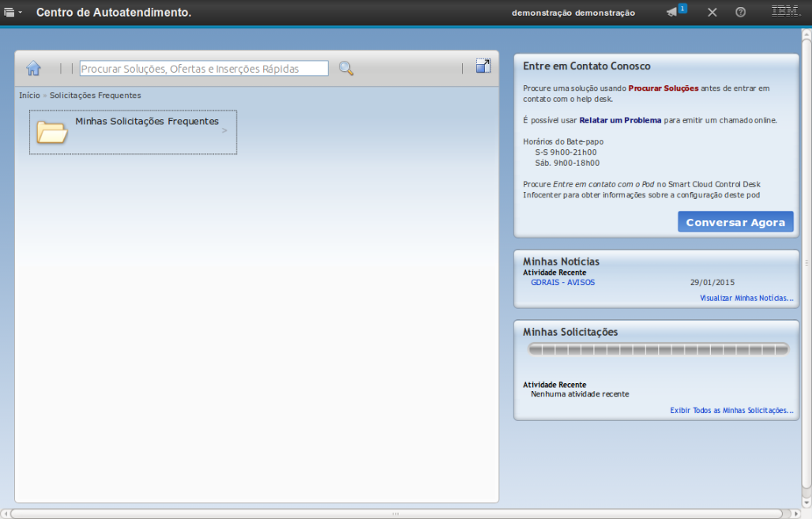
Task: Open the Procurar Soluções link
Action: [663, 88]
